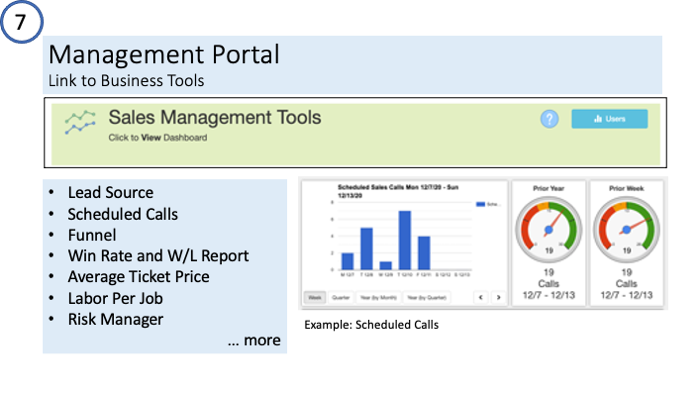Click the bar for M 12/7
The image size is (700, 394).
347,261
